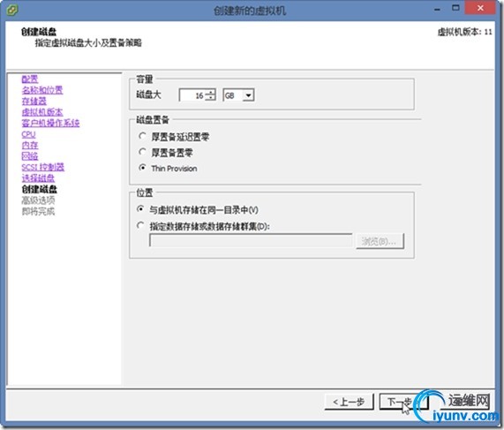Close the 创建新的虚拟机 dialog
The height and width of the screenshot is (430, 504).
[x=480, y=8]
